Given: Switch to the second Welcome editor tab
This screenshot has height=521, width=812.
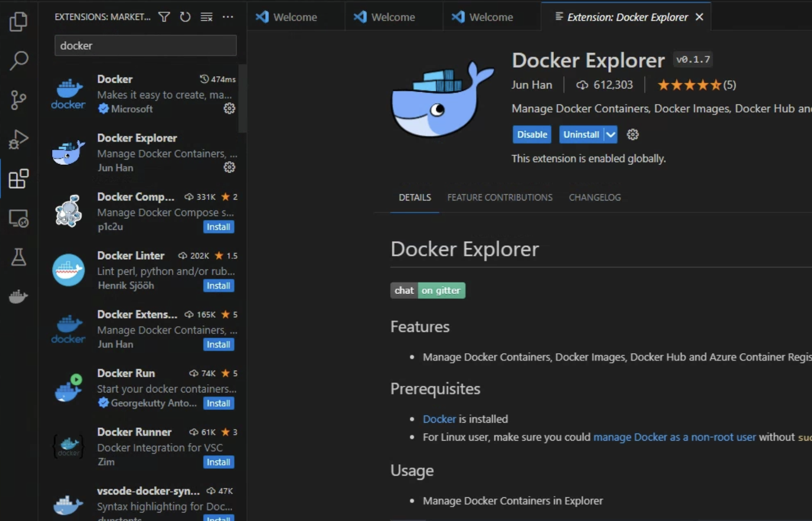Looking at the screenshot, I should [394, 17].
